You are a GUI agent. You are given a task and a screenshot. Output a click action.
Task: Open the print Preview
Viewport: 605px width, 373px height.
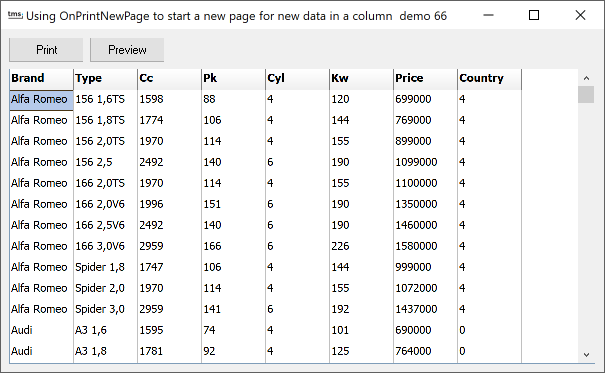127,50
